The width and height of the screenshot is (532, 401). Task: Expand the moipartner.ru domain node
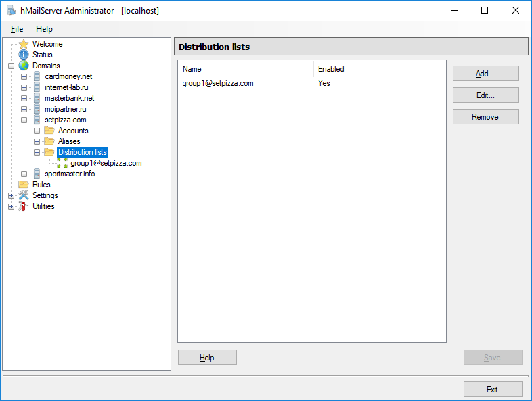(x=24, y=109)
